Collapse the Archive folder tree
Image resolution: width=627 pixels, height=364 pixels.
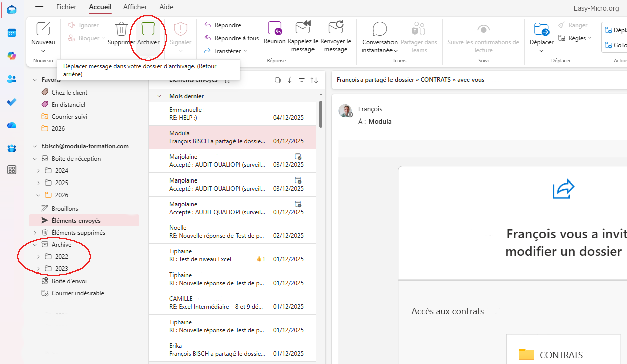click(34, 244)
